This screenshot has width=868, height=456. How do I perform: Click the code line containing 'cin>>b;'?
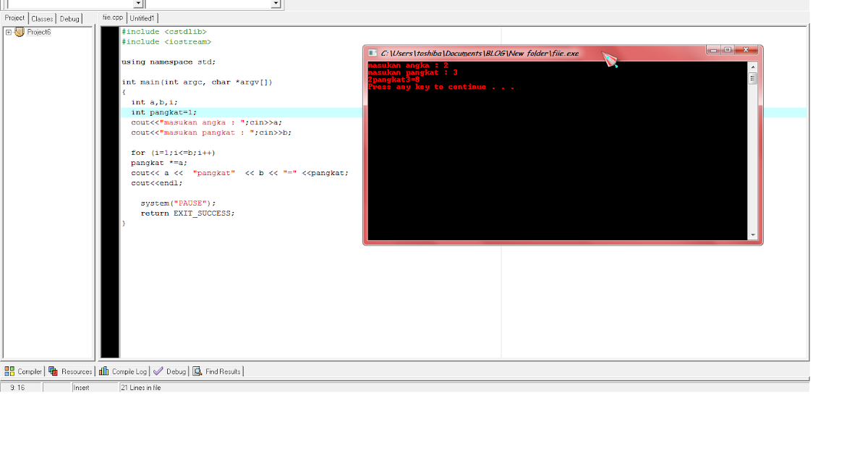[x=211, y=133]
